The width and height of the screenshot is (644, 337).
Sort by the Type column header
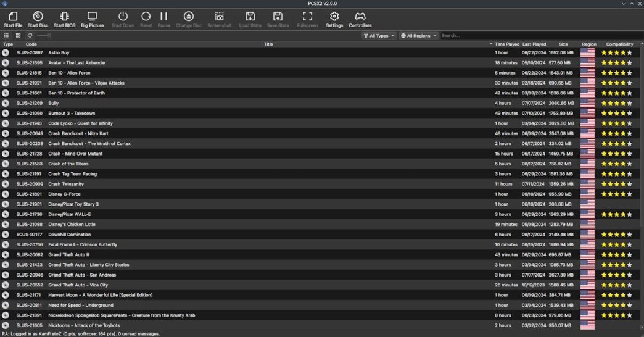tap(8, 44)
